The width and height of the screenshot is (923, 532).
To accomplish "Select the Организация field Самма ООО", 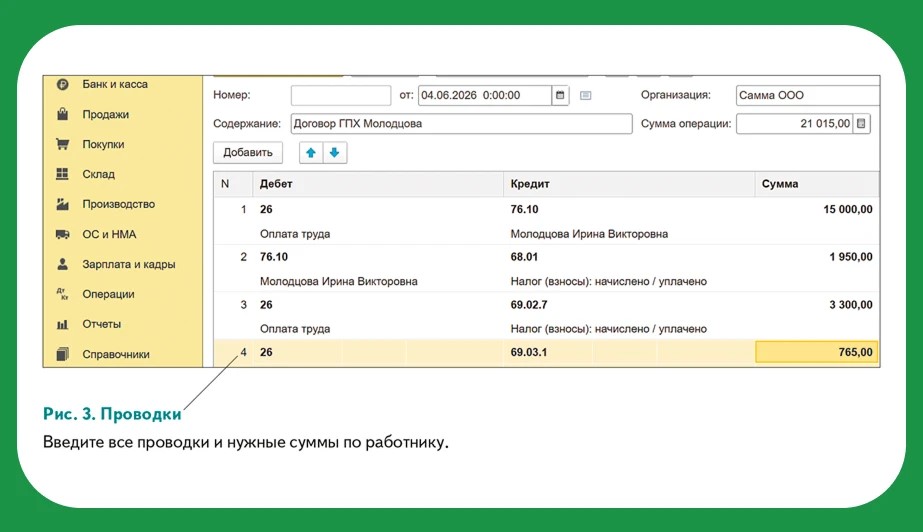I will click(808, 95).
